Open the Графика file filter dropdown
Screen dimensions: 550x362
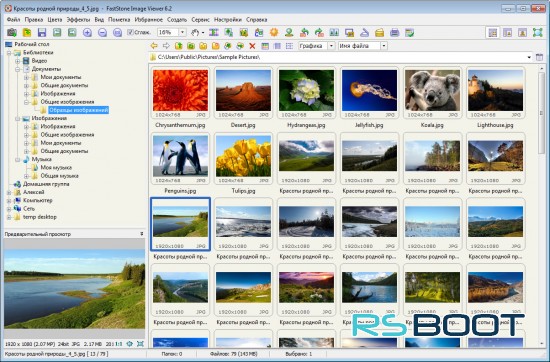331,46
